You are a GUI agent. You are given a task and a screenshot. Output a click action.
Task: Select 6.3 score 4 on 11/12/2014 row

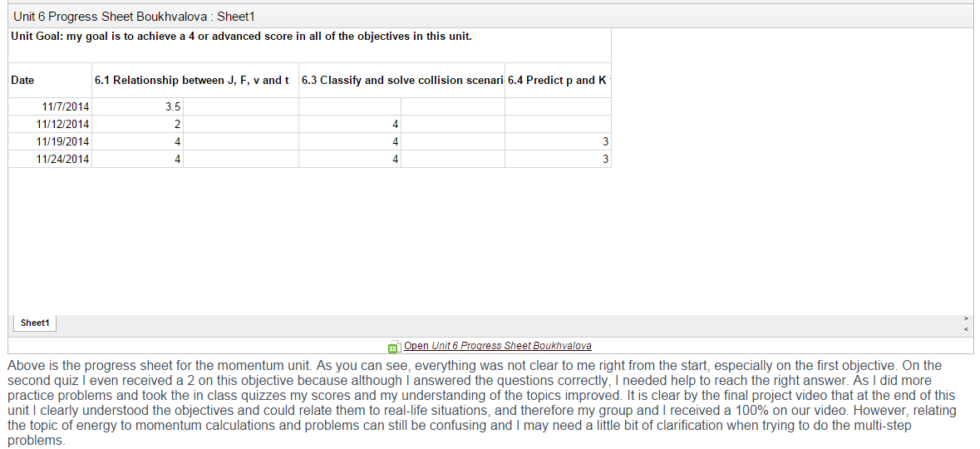350,125
